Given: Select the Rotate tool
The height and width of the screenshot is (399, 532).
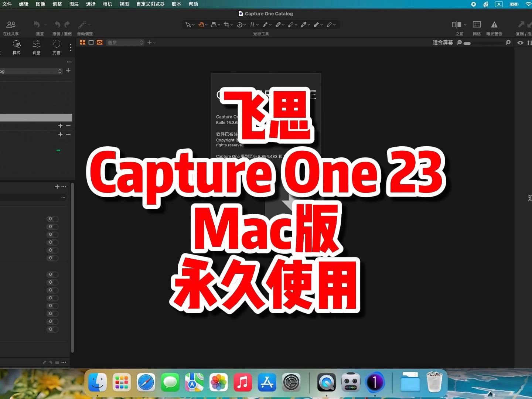Looking at the screenshot, I should pyautogui.click(x=240, y=24).
